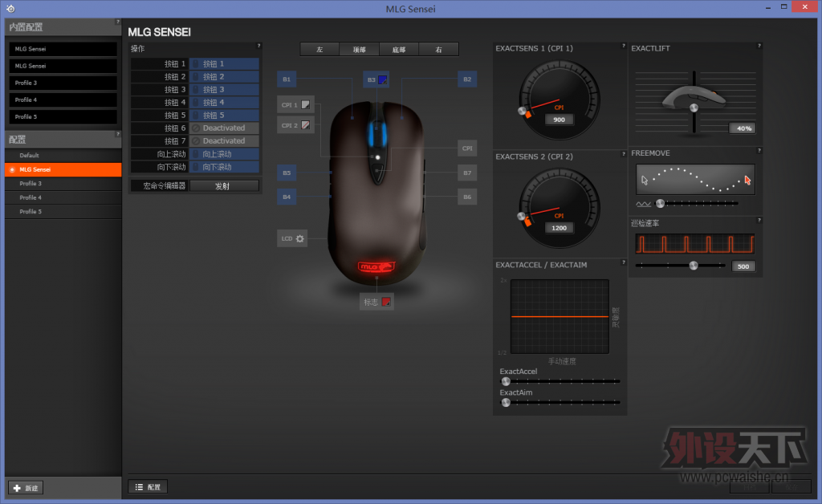Click the EXACTLIFT vertical slider knob
This screenshot has width=822, height=504.
[694, 108]
